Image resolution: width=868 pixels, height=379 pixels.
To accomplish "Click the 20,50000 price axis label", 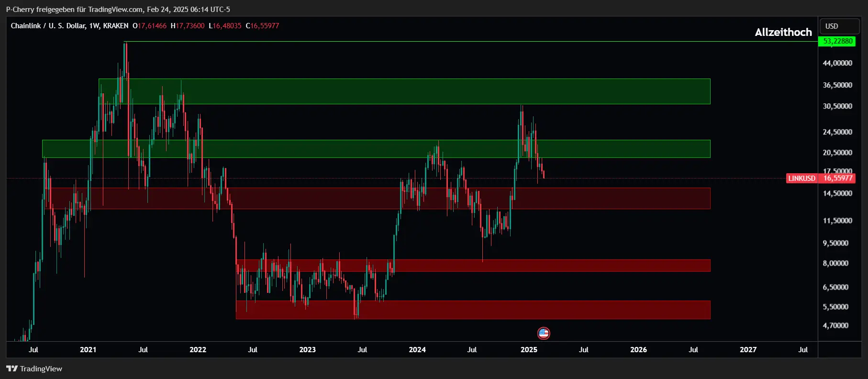I will (837, 153).
